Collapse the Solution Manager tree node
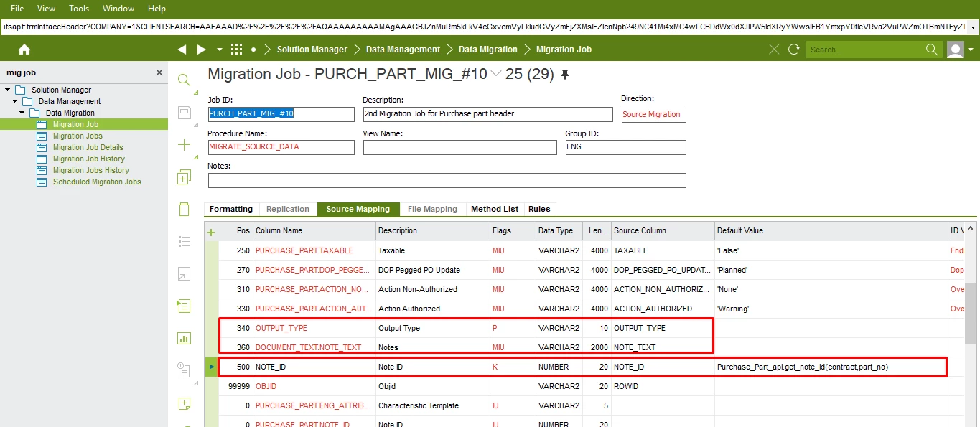This screenshot has width=980, height=427. 8,90
